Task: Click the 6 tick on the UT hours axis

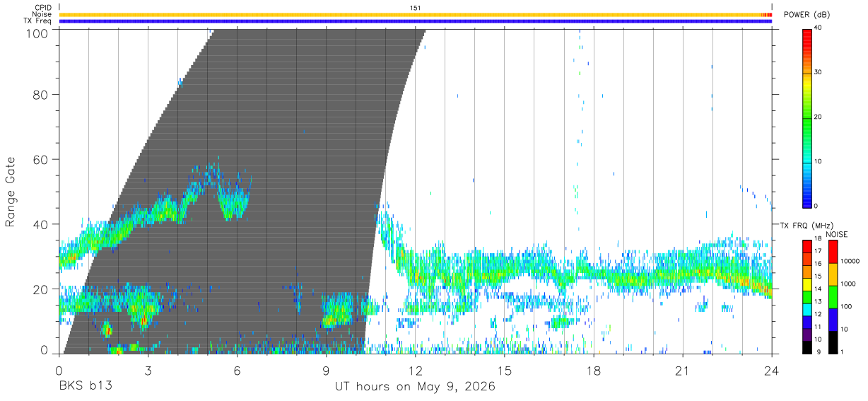Action: coord(237,371)
